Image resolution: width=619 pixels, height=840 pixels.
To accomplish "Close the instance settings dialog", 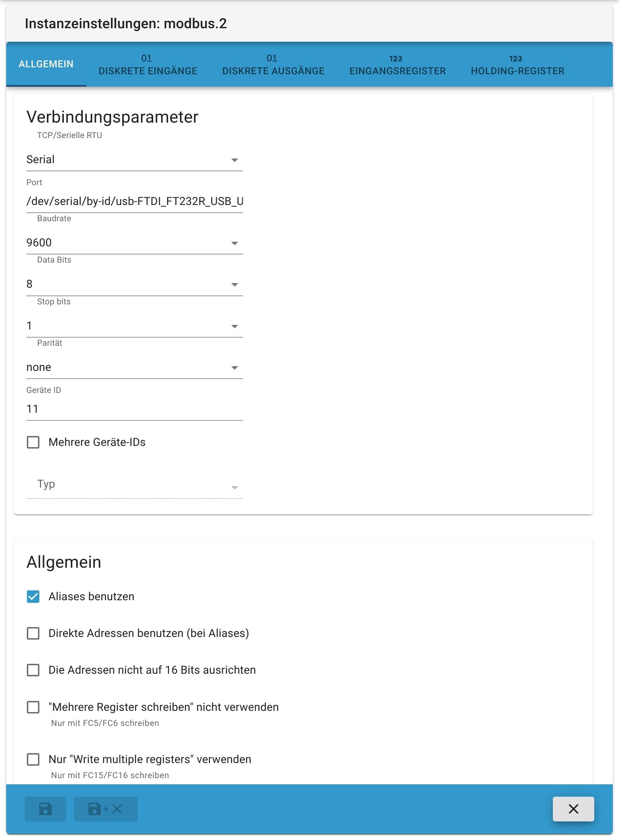I will [x=573, y=809].
